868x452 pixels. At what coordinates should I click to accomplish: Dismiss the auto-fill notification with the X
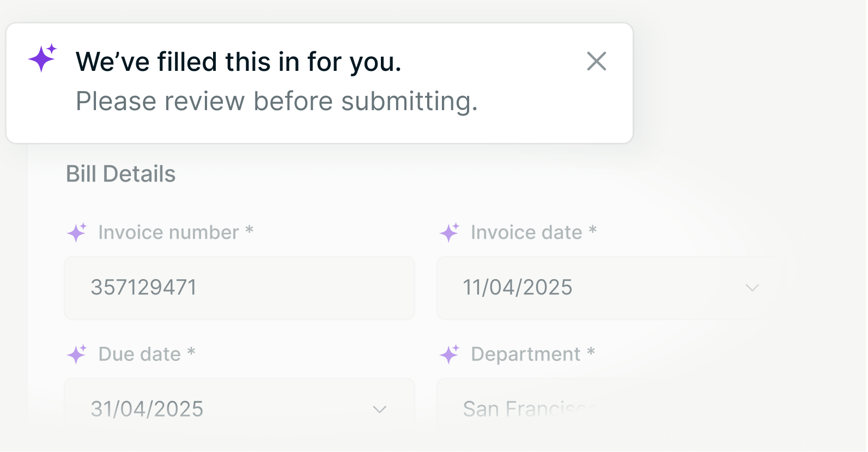pyautogui.click(x=597, y=62)
